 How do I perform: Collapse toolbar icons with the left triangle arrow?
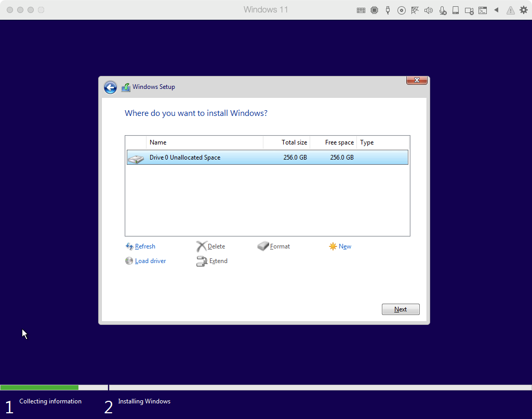pyautogui.click(x=496, y=10)
